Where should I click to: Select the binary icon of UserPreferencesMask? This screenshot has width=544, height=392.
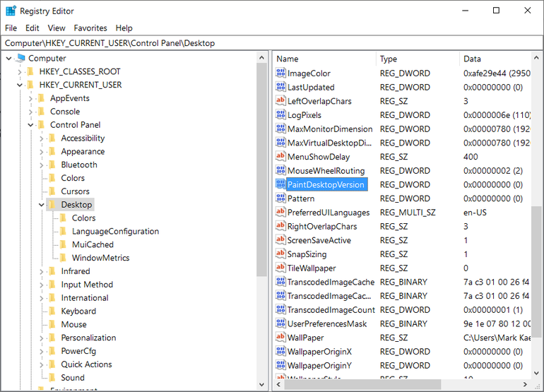(280, 323)
